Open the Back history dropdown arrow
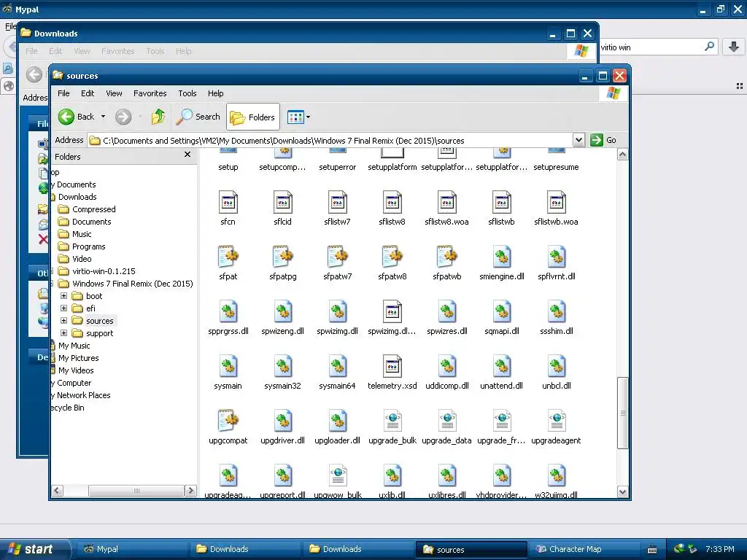Screen dimensions: 747x560 pyautogui.click(x=103, y=117)
